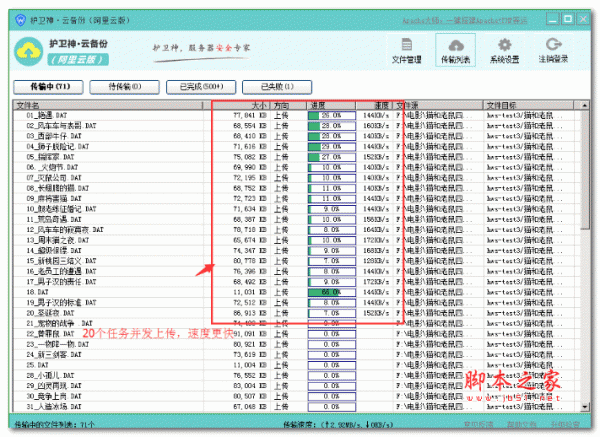
Task: Click size cell 11,004 KB
Action: (x=250, y=365)
